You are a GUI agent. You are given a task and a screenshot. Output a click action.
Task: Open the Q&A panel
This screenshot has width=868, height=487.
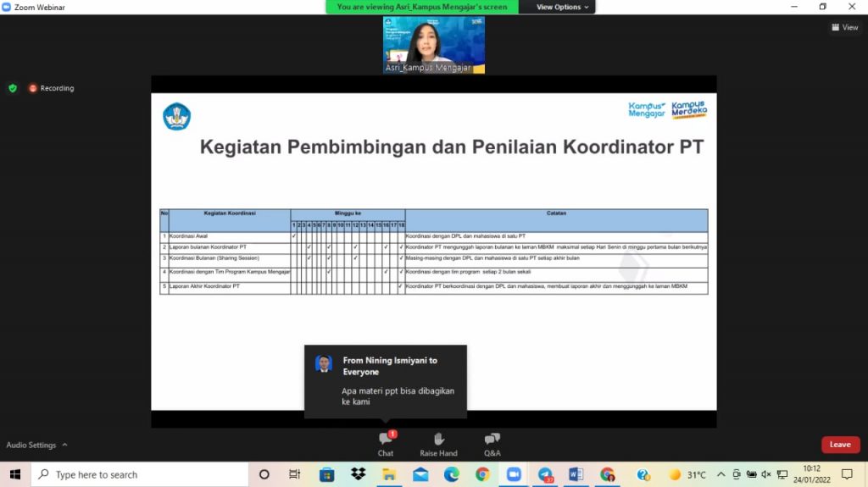[x=492, y=443]
